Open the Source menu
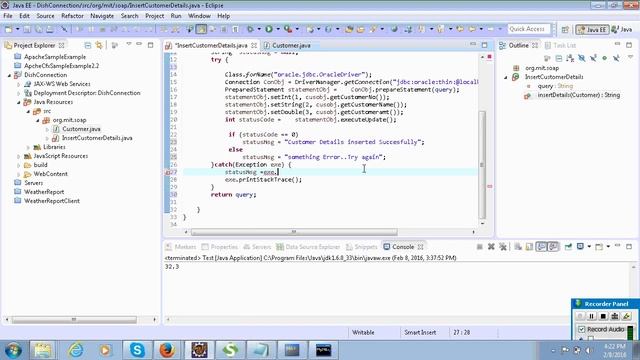This screenshot has width=640, height=360. 45,16
